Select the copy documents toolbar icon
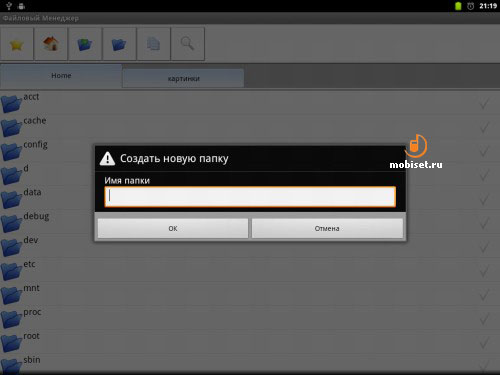 (x=154, y=44)
